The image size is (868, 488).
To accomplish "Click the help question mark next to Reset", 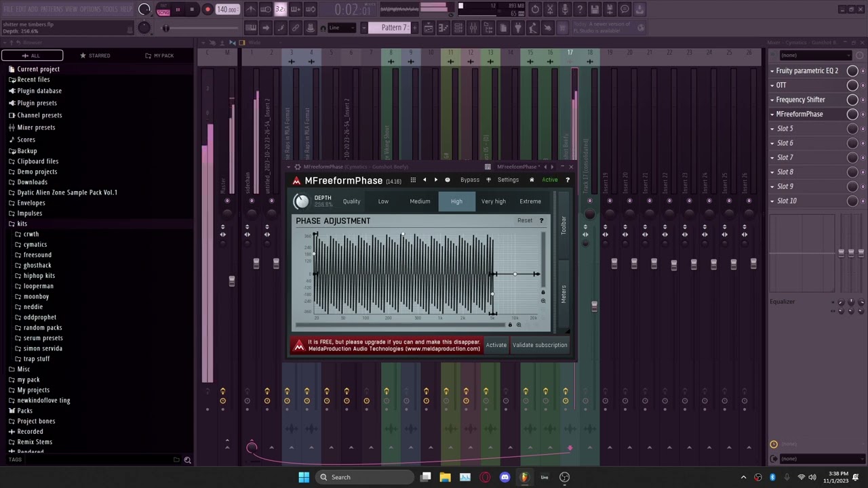I will click(541, 220).
